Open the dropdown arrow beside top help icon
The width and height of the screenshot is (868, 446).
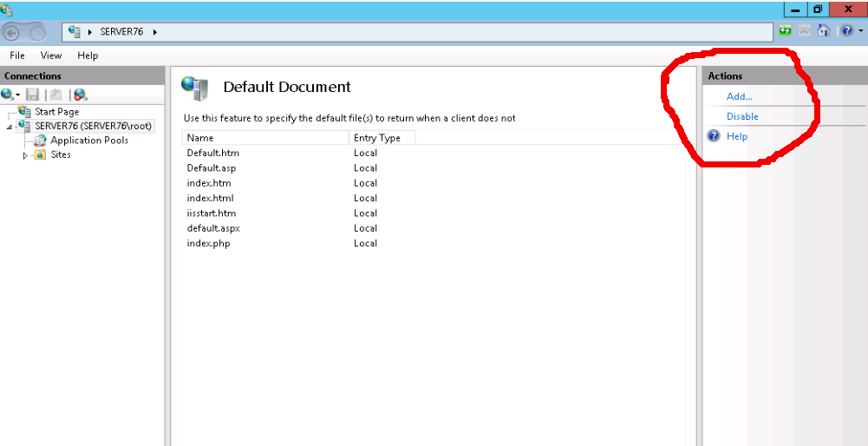[860, 31]
